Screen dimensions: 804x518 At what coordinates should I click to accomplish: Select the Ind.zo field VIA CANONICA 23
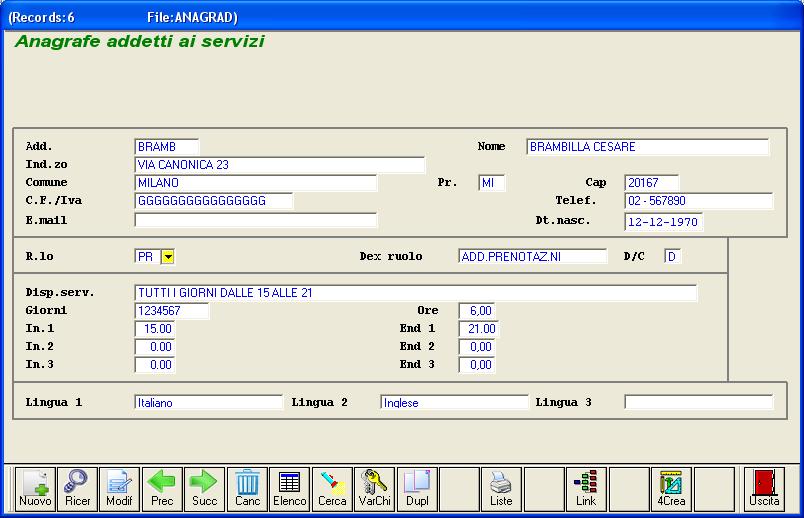pyautogui.click(x=279, y=165)
